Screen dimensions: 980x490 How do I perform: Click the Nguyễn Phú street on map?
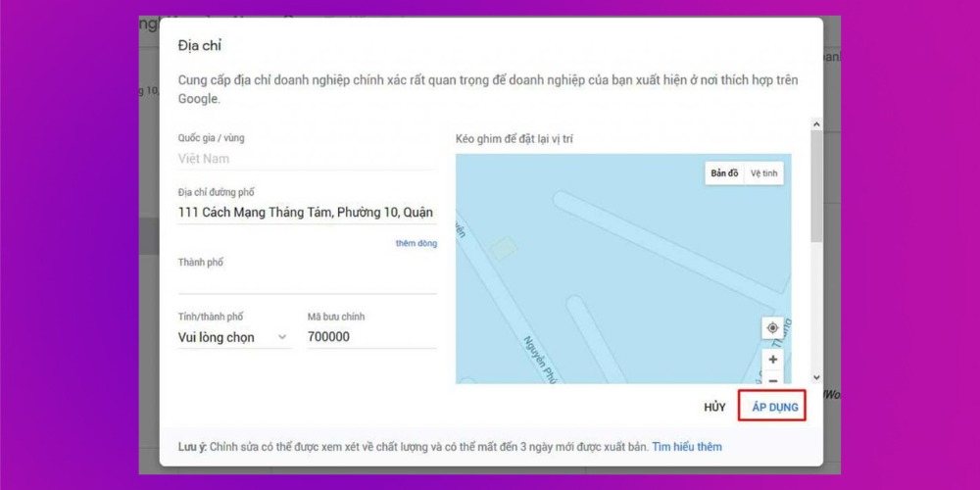(543, 363)
